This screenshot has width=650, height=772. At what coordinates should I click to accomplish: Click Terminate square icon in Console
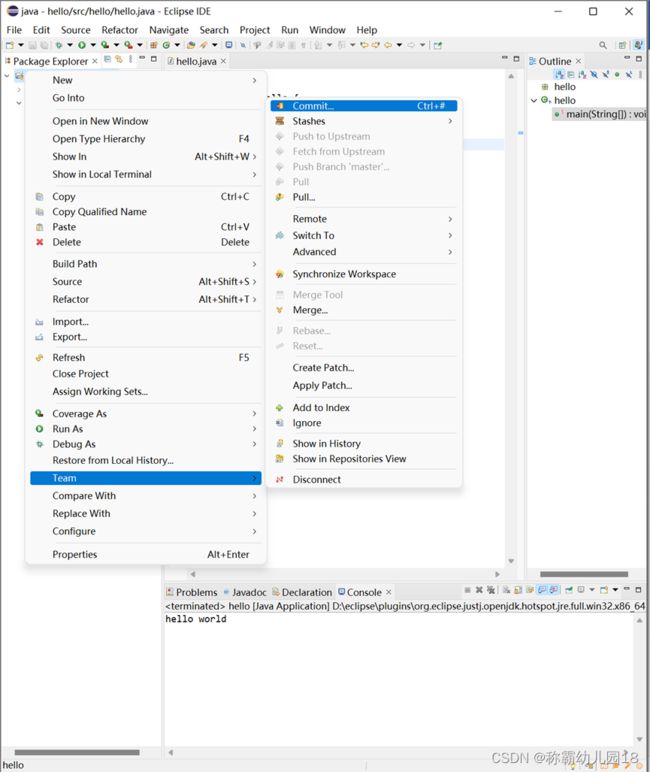pos(467,589)
